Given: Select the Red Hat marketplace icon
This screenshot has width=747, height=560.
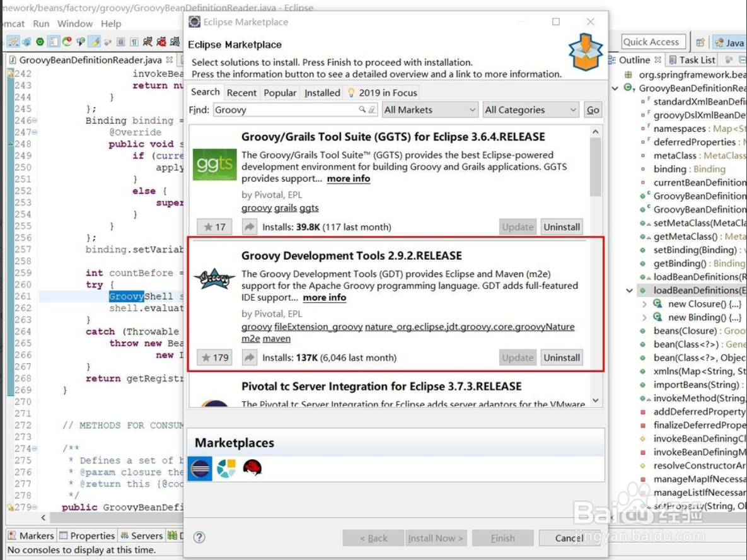Looking at the screenshot, I should point(252,467).
